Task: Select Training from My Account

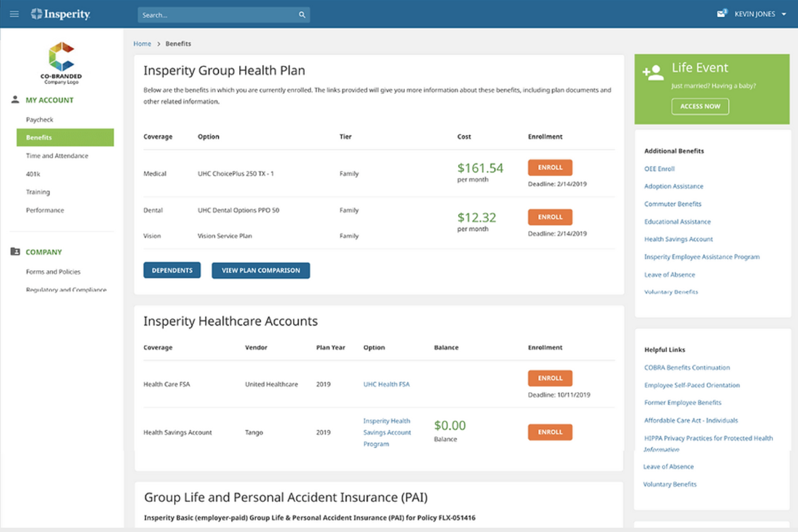Action: pyautogui.click(x=38, y=192)
